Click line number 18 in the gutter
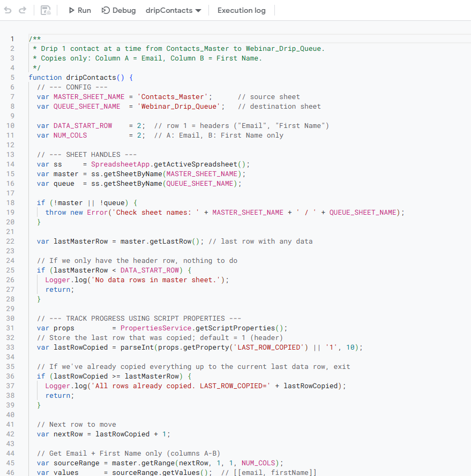The width and height of the screenshot is (471, 476). click(11, 202)
